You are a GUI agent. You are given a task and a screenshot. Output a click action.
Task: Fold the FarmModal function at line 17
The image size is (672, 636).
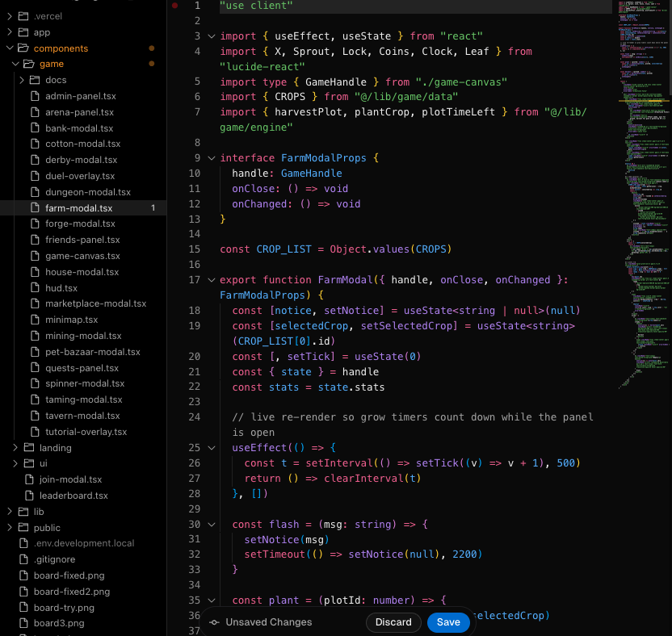pyautogui.click(x=212, y=280)
